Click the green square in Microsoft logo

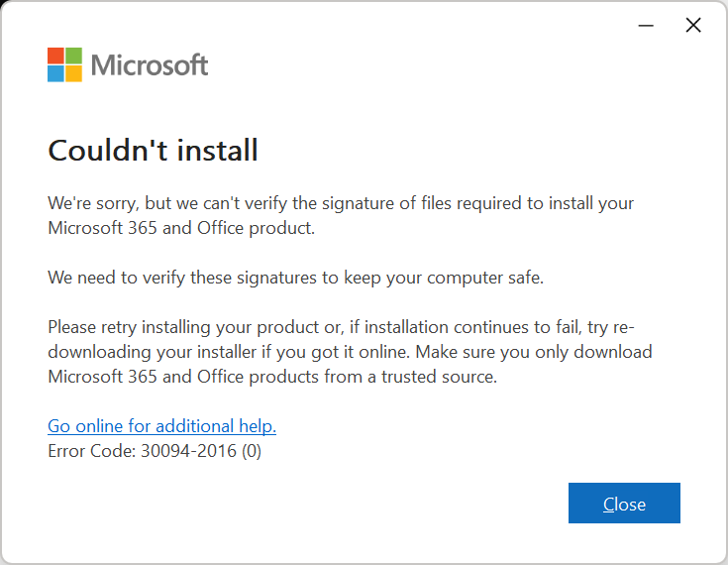[x=74, y=56]
